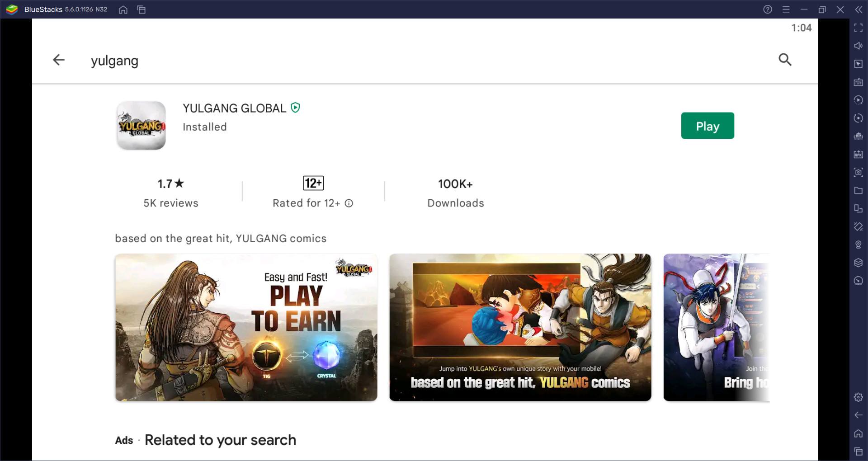Viewport: 868px width, 461px height.
Task: Open the set location pin icon
Action: coord(858,245)
